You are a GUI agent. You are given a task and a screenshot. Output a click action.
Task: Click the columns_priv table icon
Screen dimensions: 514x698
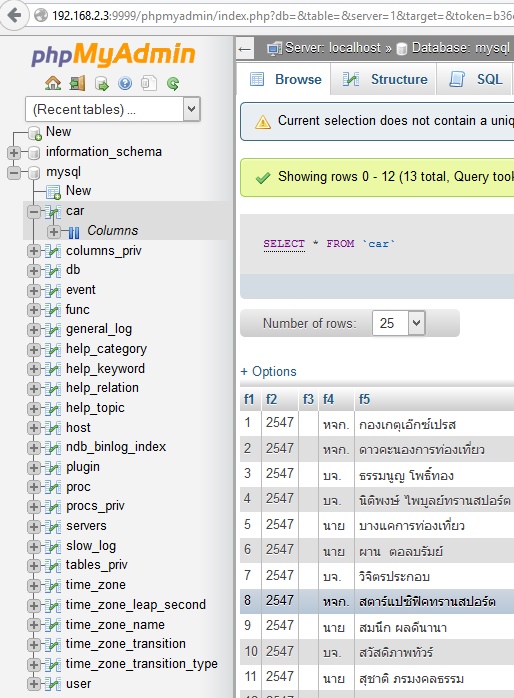tap(53, 252)
